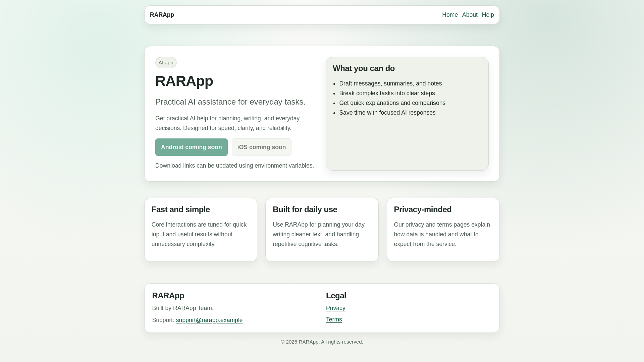644x362 pixels.
Task: Click the Built by RARApp Team text
Action: click(x=183, y=308)
